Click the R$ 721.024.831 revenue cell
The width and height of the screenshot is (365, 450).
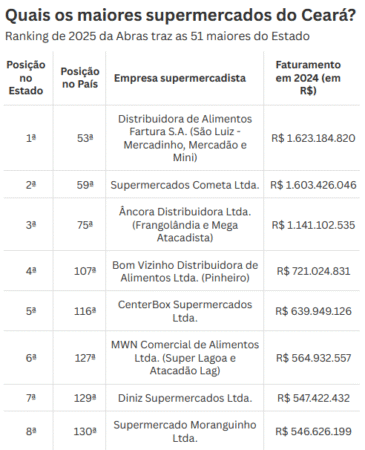point(313,271)
